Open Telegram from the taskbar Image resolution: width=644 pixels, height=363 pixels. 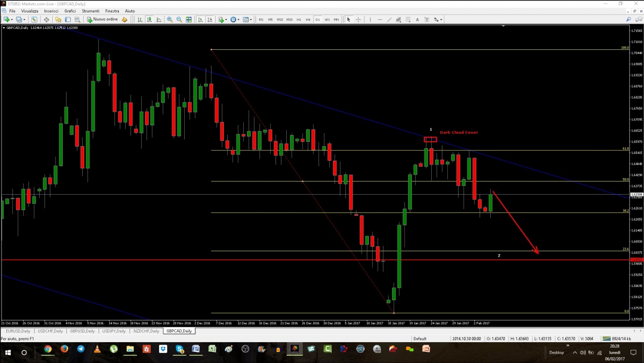tap(81, 349)
